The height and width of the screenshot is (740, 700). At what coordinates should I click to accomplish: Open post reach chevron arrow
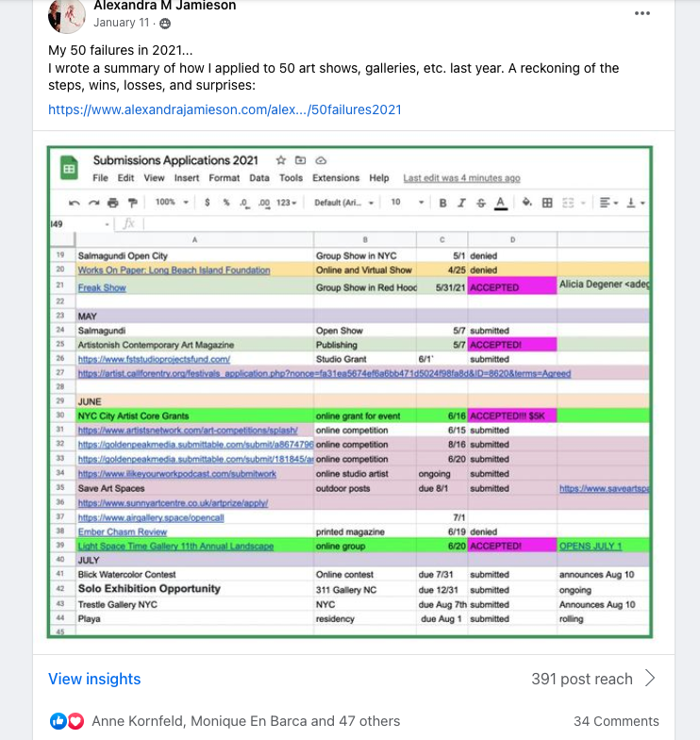650,678
